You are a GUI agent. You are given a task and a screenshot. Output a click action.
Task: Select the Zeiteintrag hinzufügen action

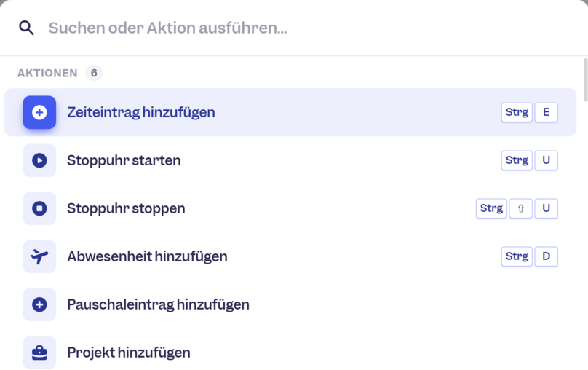click(x=290, y=112)
